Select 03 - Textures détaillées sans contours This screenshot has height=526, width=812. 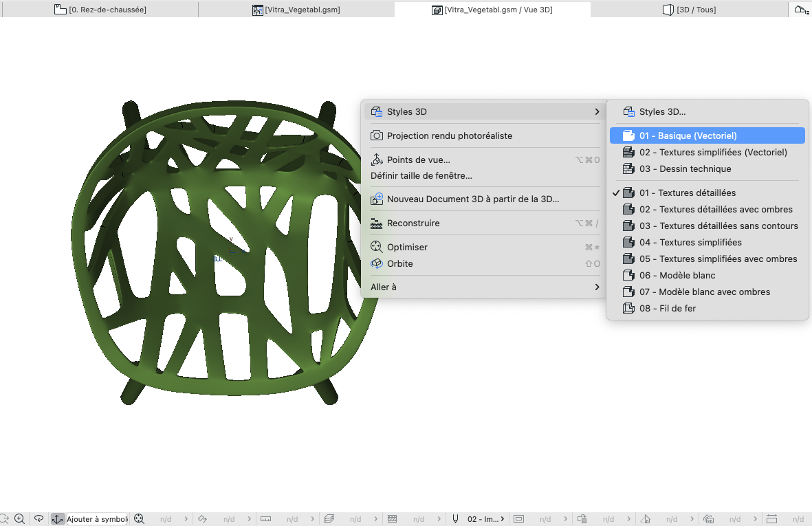tap(707, 226)
